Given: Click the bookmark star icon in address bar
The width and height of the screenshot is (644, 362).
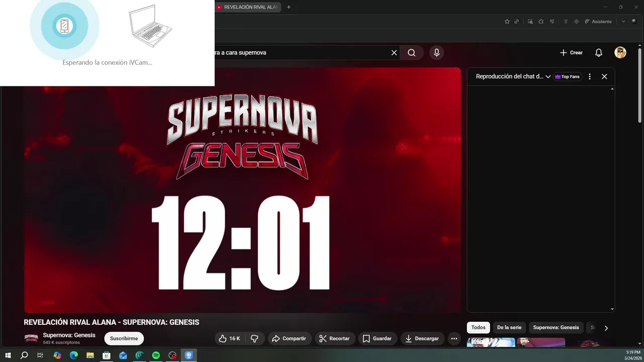Looking at the screenshot, I should coord(507,22).
